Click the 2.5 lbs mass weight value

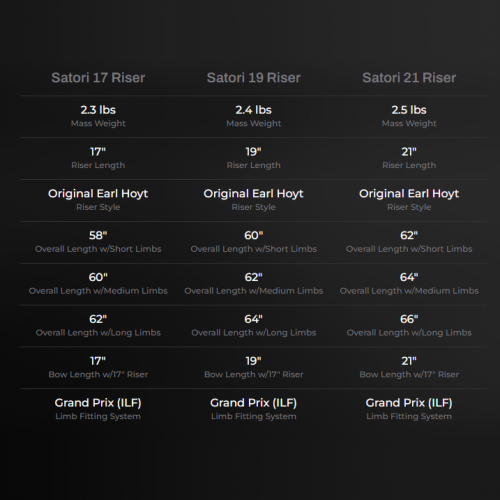click(x=409, y=110)
